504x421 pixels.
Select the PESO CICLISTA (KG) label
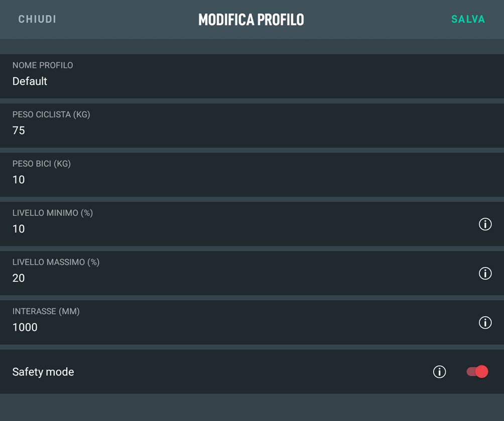click(x=51, y=114)
